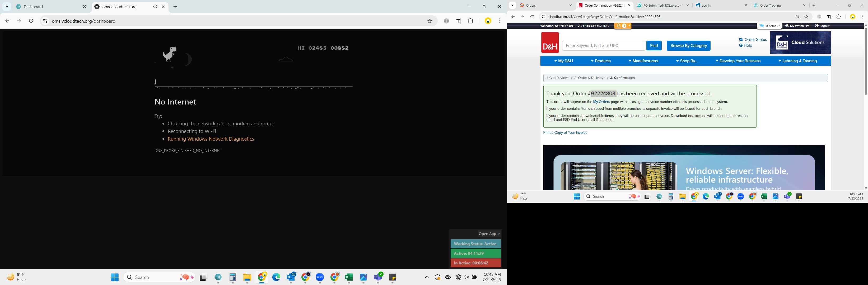Open a new tab in left Chrome window

point(175,7)
